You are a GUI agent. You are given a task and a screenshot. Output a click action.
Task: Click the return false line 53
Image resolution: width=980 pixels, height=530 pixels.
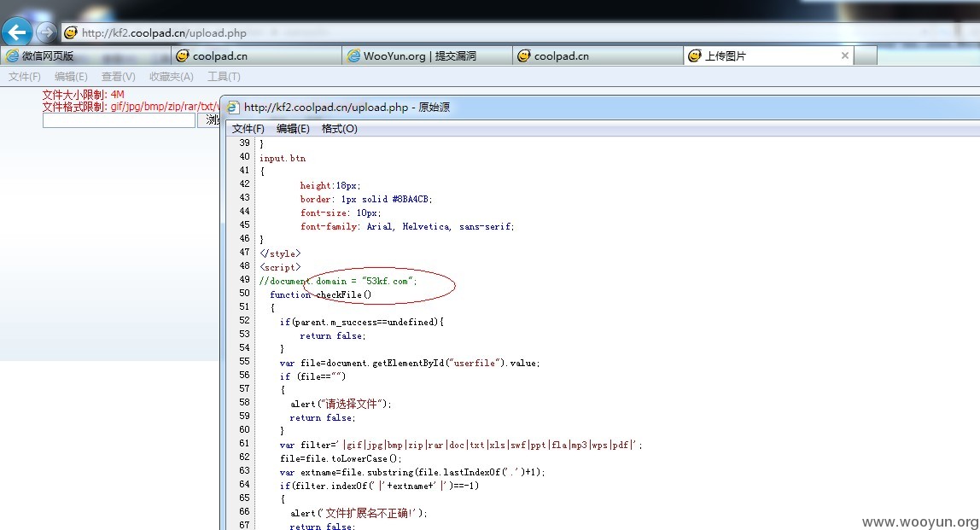coord(333,335)
